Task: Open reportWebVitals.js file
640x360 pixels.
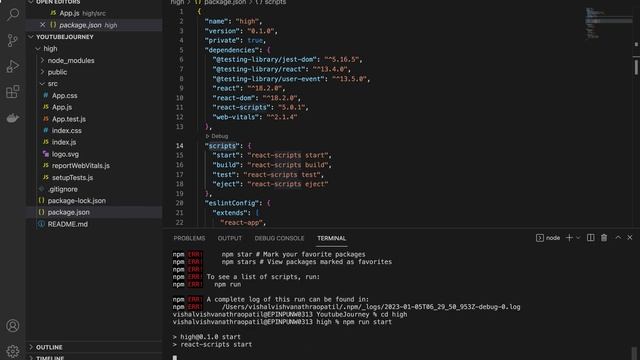Action: pos(80,165)
